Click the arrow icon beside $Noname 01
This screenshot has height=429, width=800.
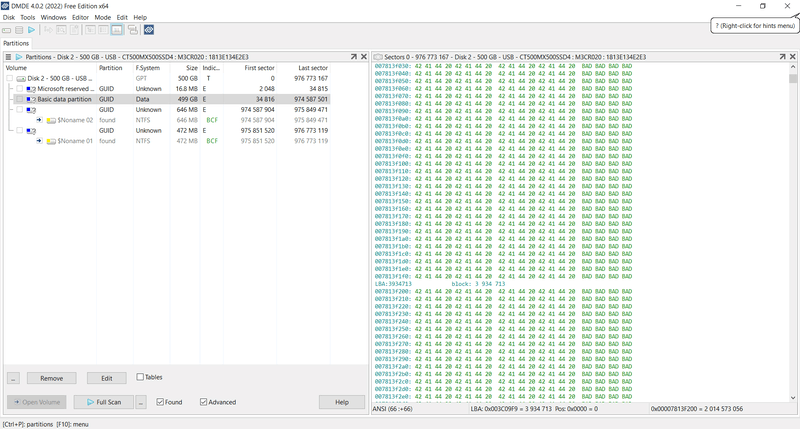39,141
